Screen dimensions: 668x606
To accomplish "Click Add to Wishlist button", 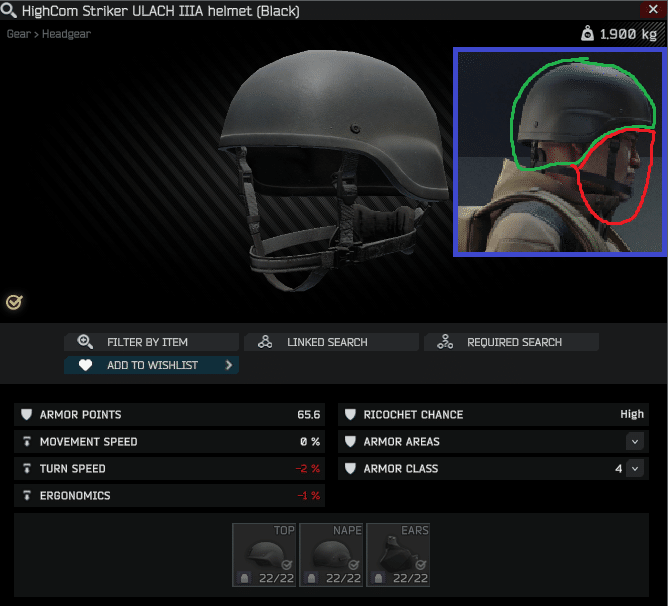I will [151, 365].
